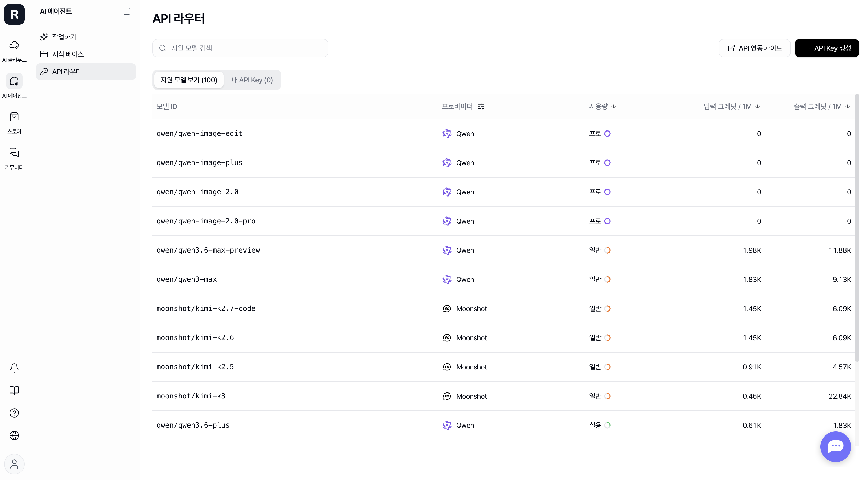868x480 pixels.
Task: Click the table vertical scrollbar
Action: click(x=857, y=227)
